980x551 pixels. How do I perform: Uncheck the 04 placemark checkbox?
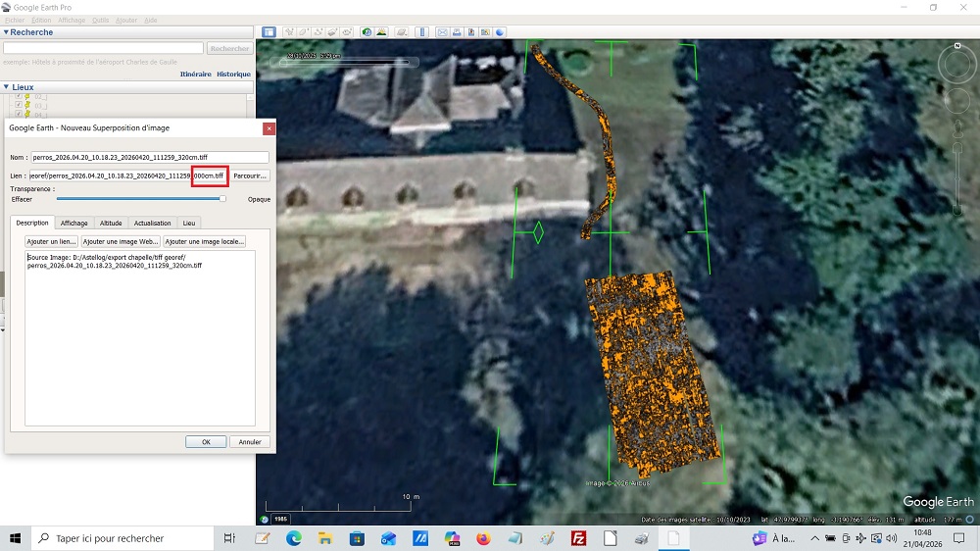pyautogui.click(x=18, y=114)
